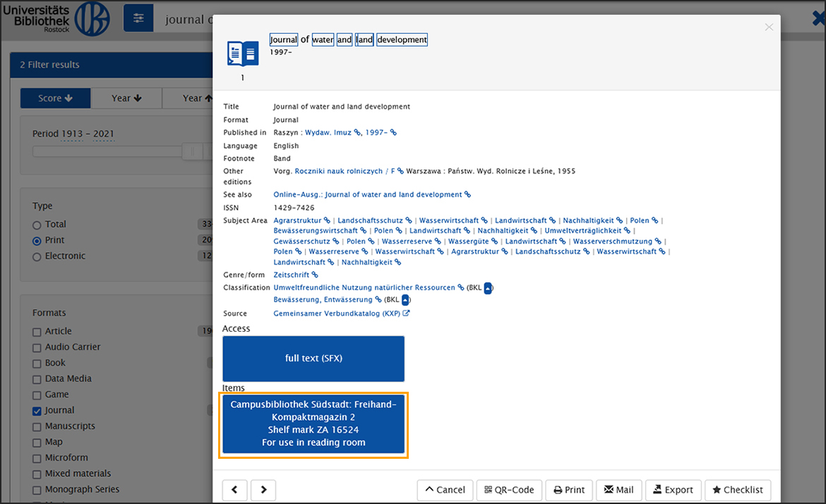Click the journal book icon in header

pyautogui.click(x=242, y=53)
